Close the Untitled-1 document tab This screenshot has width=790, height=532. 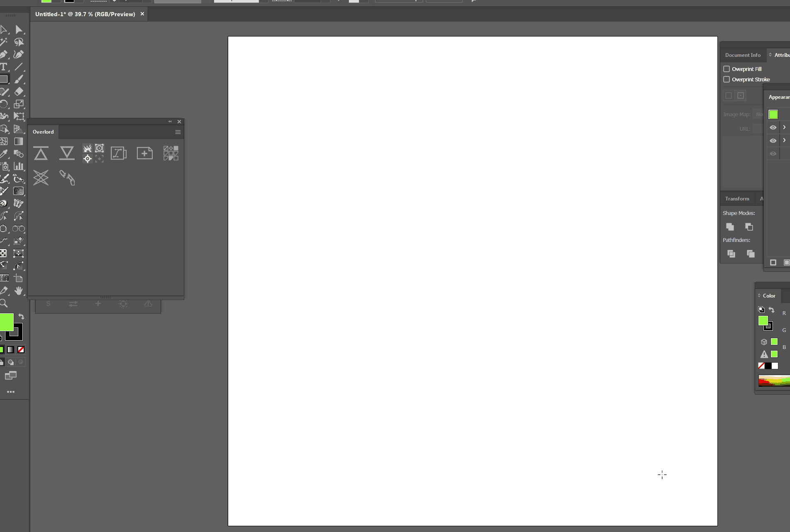(142, 14)
